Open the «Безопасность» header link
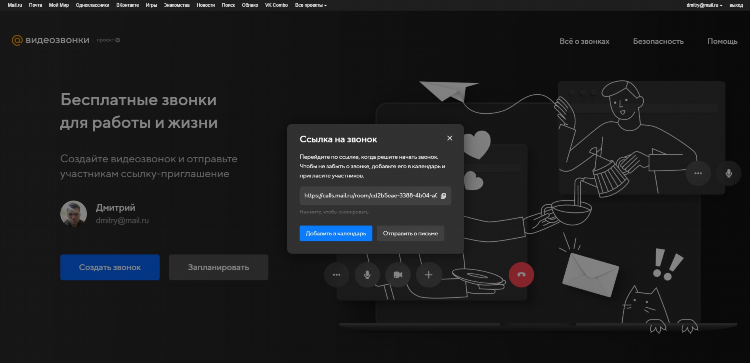Viewport: 750px width, 363px height. click(x=658, y=42)
